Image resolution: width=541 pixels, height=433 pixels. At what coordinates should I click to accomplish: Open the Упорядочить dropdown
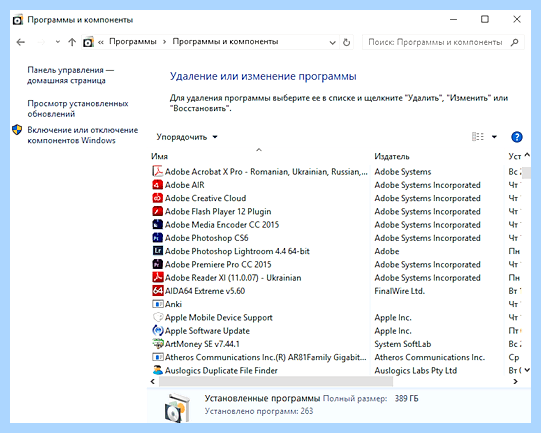[x=187, y=137]
